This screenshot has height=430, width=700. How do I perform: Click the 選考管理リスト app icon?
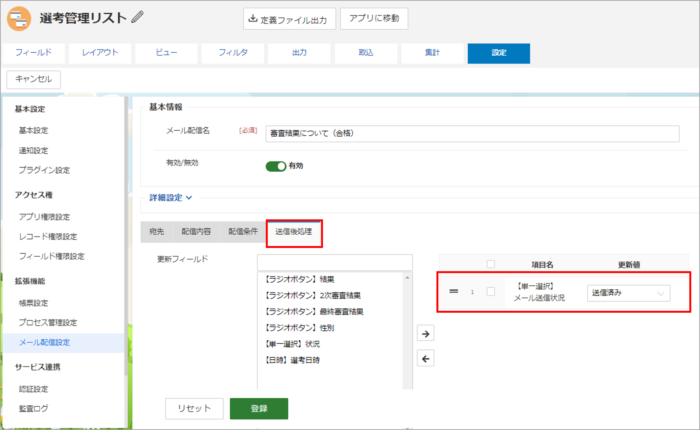tap(19, 19)
